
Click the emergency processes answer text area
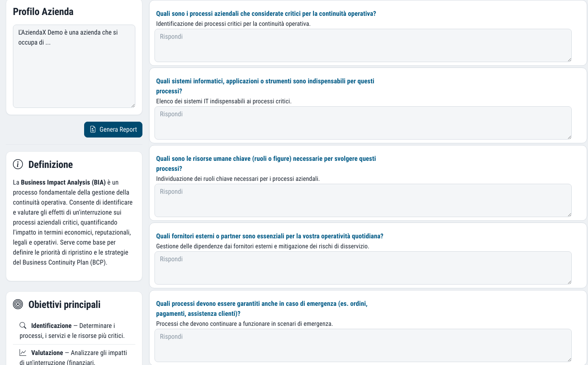pyautogui.click(x=363, y=345)
